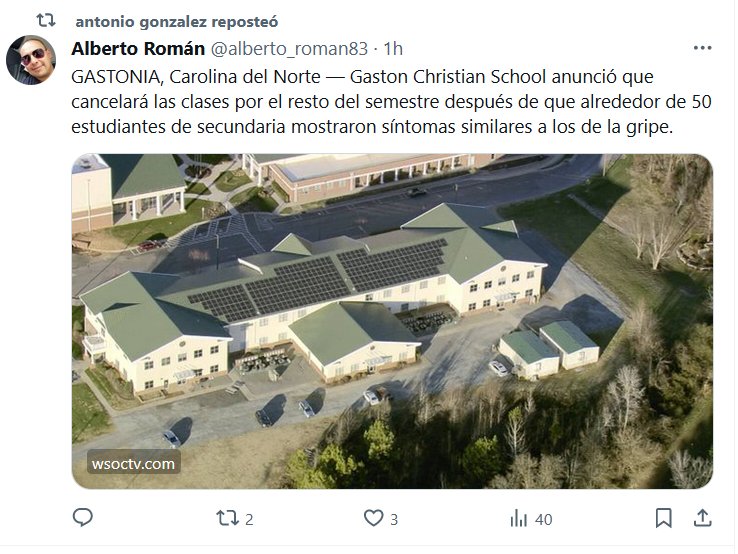Click Alberto Román's profile avatar
The height and width of the screenshot is (554, 738).
tap(31, 59)
